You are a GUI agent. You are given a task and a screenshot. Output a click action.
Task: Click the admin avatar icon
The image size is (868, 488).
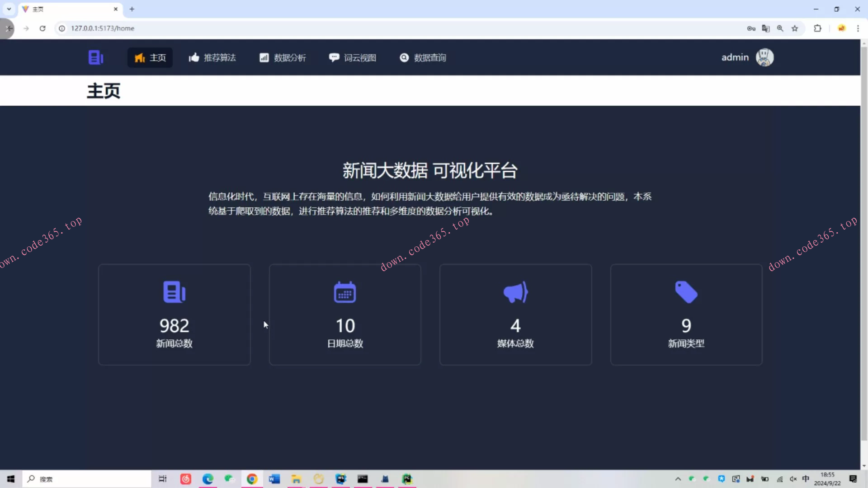[764, 57]
